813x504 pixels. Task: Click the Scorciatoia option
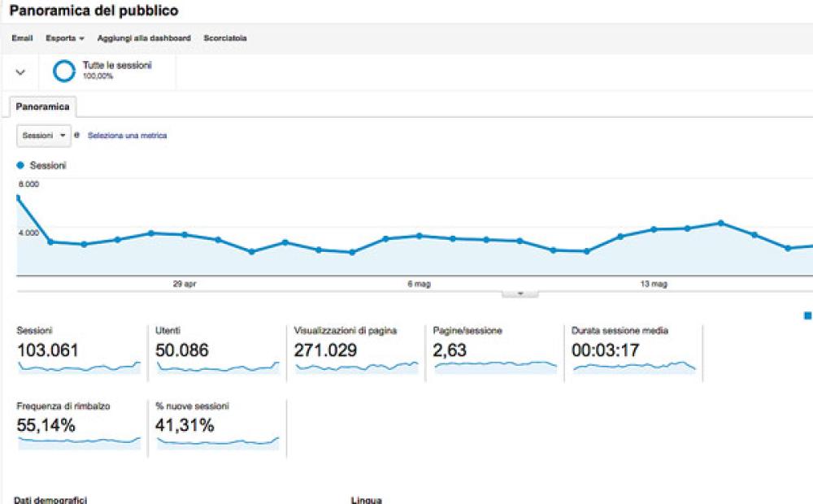(225, 38)
